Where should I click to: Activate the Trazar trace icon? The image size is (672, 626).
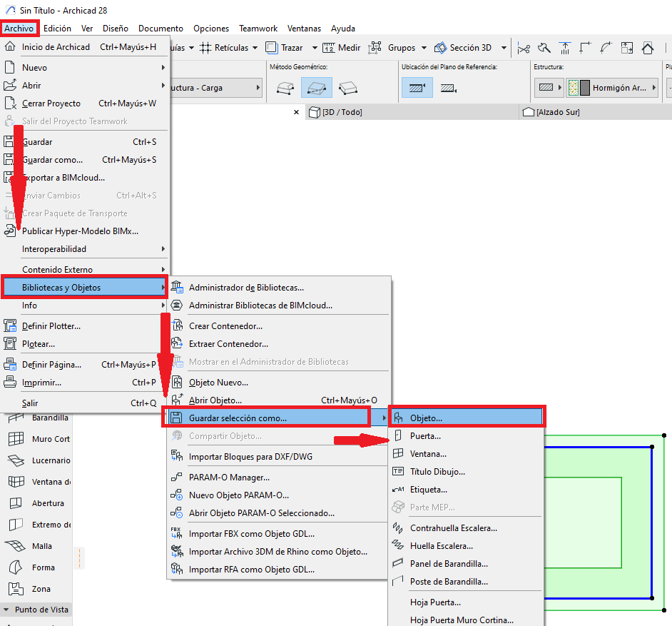272,48
